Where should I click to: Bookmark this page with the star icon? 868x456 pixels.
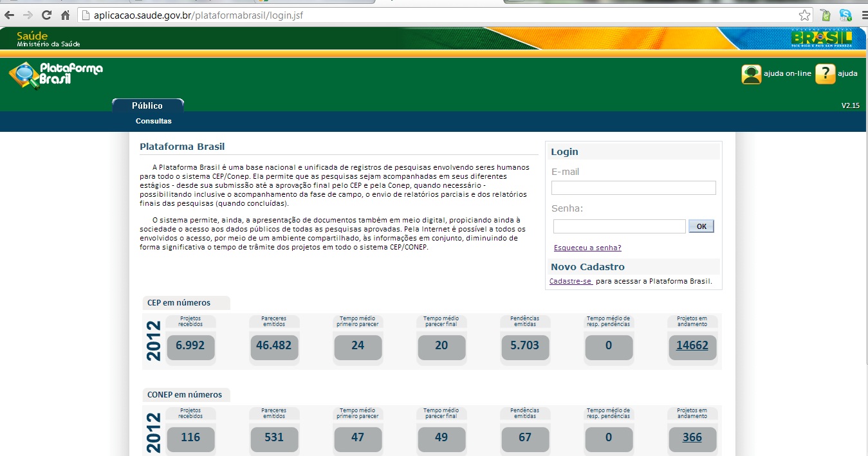[x=805, y=15]
